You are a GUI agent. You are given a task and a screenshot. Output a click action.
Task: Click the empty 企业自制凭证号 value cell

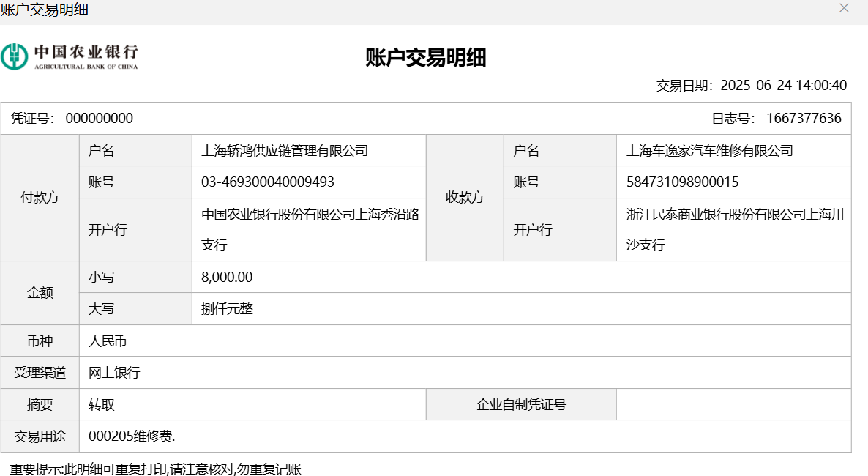(733, 405)
